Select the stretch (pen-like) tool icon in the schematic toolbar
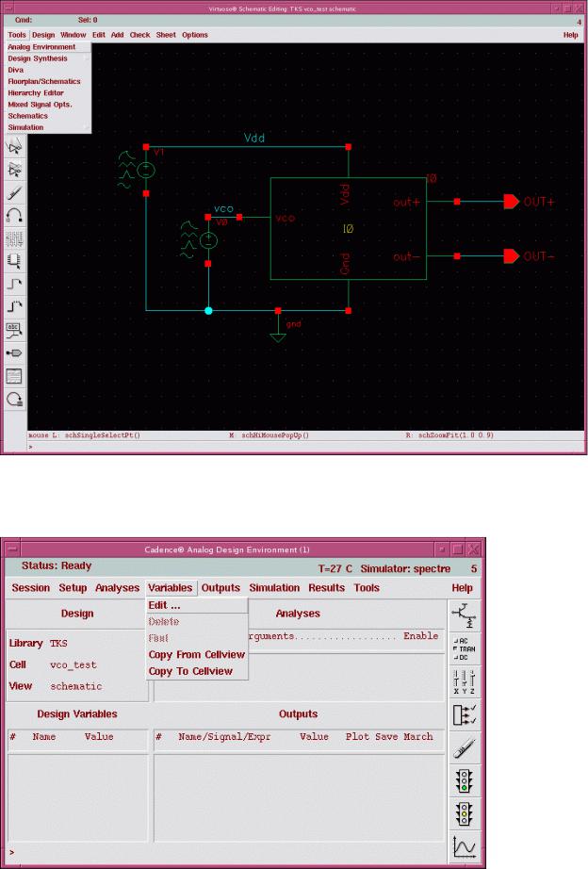Viewport: 588px width, 869px height. point(14,192)
